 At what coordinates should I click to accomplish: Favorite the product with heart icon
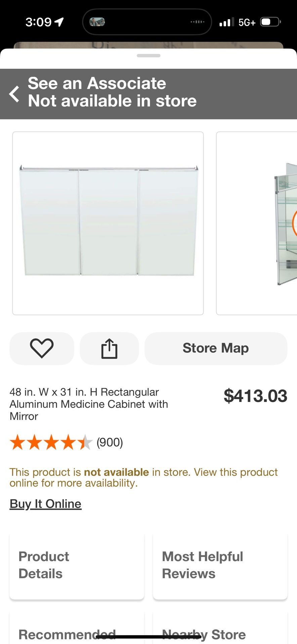(42, 348)
